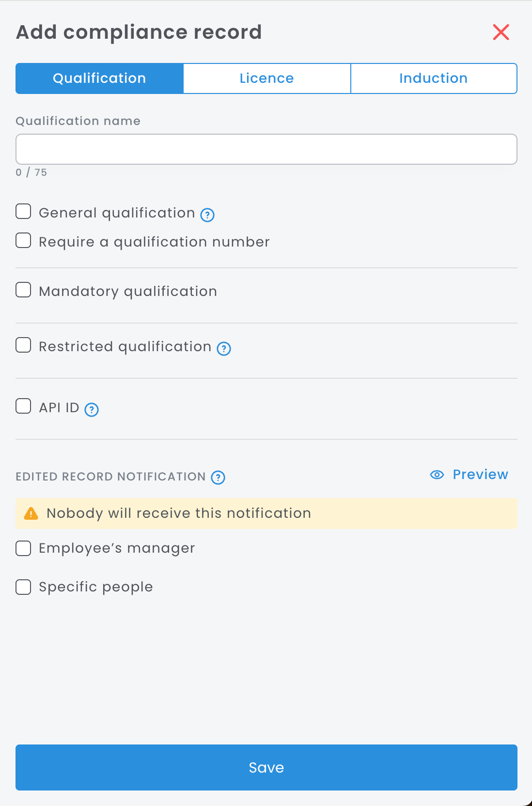The width and height of the screenshot is (532, 806).
Task: Open the Induction tab
Action: [433, 78]
